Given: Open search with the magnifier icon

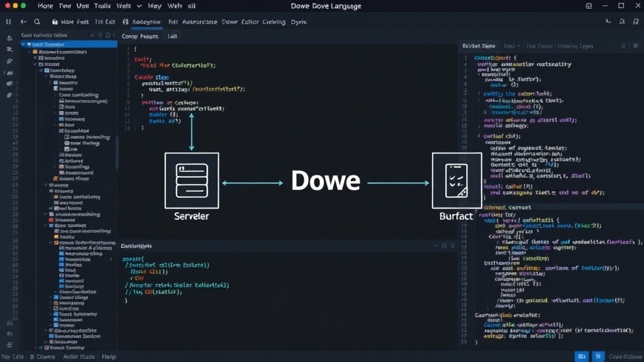Looking at the screenshot, I should pos(37,22).
